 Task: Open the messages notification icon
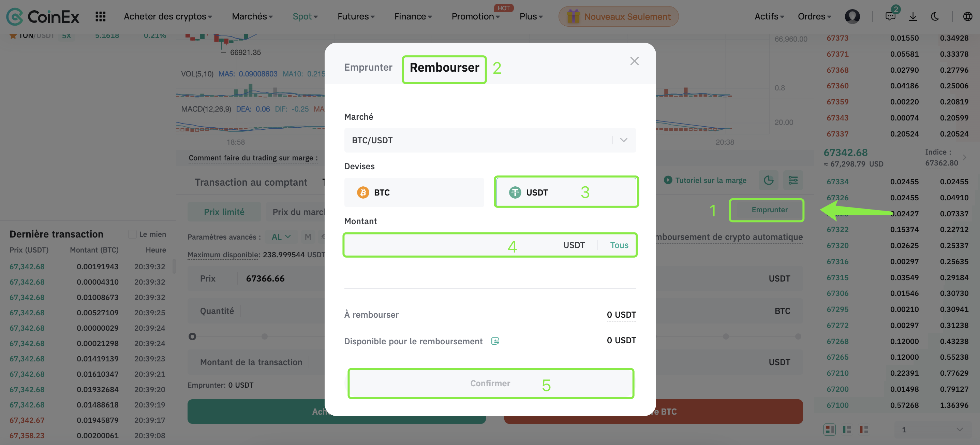(x=890, y=16)
